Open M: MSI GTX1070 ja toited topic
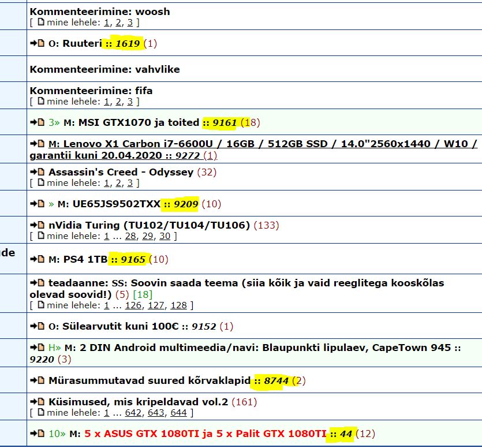The width and height of the screenshot is (482, 448). tap(150, 122)
